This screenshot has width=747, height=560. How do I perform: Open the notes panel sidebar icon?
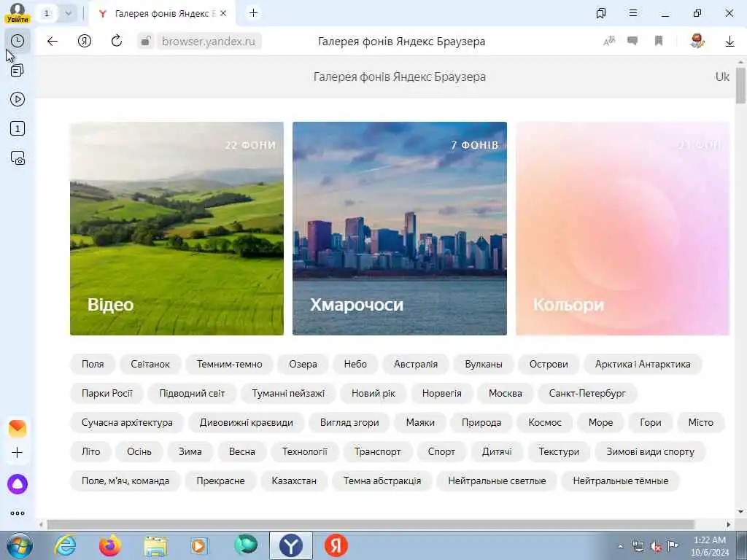pos(18,71)
